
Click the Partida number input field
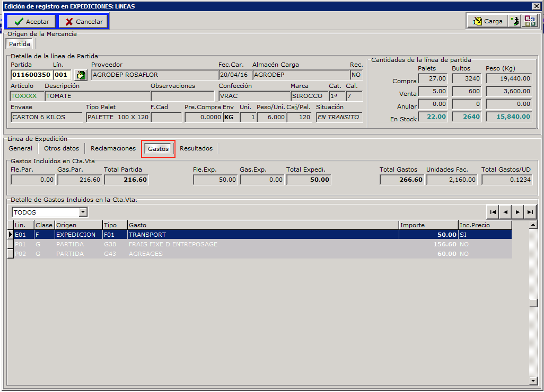(31, 75)
